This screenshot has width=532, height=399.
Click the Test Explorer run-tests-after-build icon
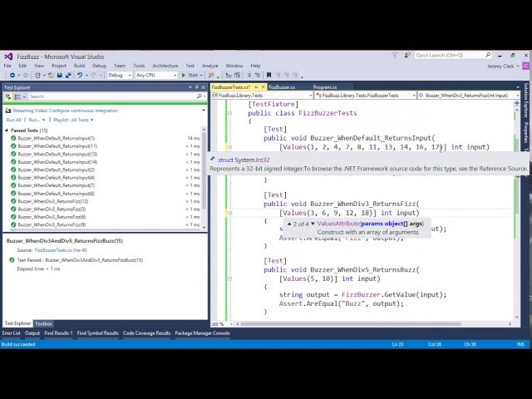[x=8, y=96]
